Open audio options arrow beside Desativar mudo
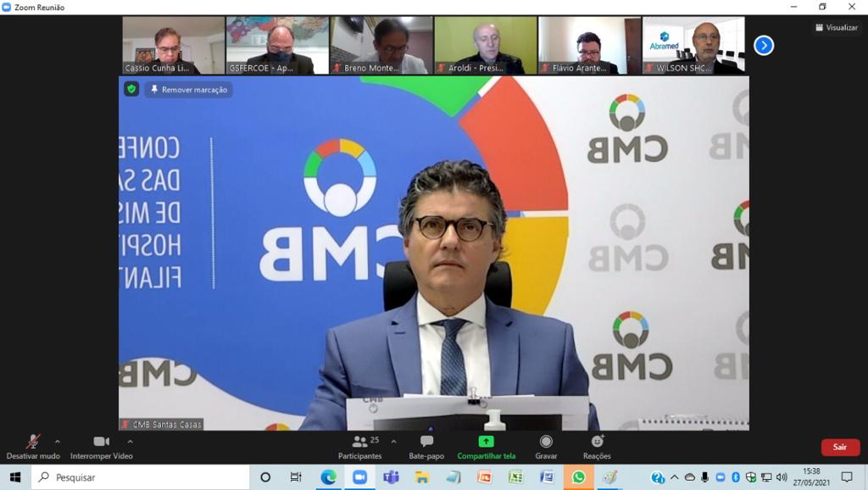868x490 pixels. (58, 442)
